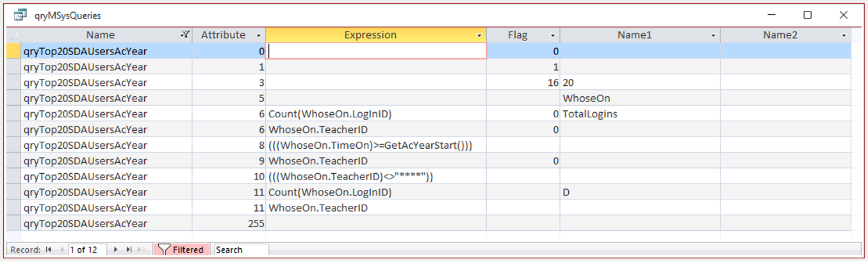Click the Flag cell with value 1
The width and height of the screenshot is (868, 261).
(523, 67)
